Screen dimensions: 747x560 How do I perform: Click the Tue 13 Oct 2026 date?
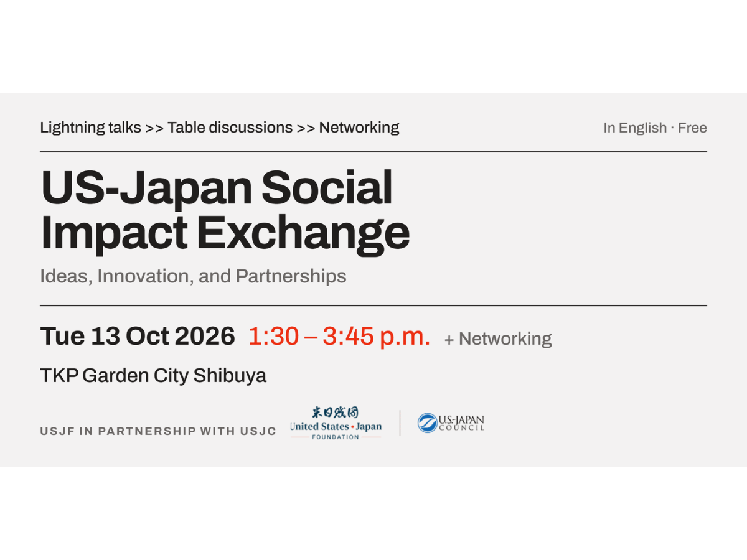(x=138, y=337)
